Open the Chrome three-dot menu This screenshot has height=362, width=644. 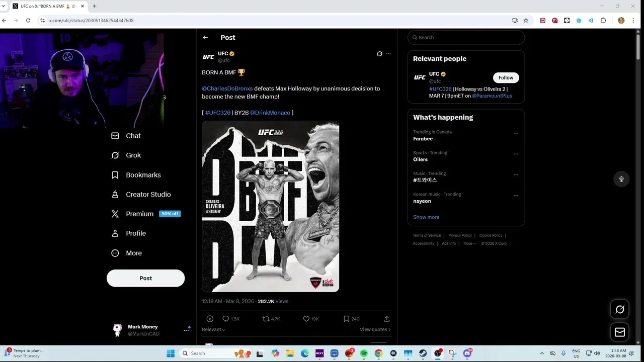coord(633,21)
